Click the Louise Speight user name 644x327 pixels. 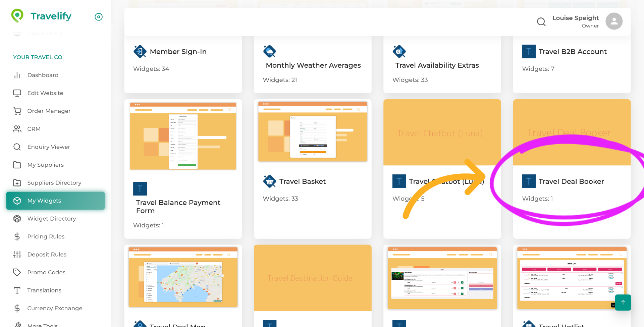coord(576,18)
